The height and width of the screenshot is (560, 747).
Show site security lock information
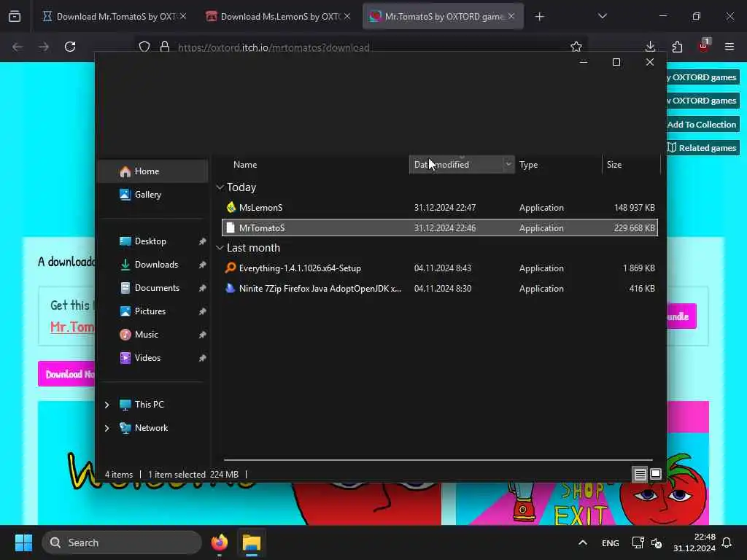click(x=165, y=47)
